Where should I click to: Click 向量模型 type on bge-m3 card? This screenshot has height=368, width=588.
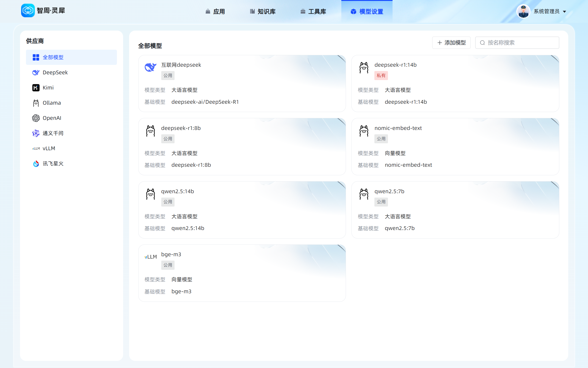click(x=182, y=280)
